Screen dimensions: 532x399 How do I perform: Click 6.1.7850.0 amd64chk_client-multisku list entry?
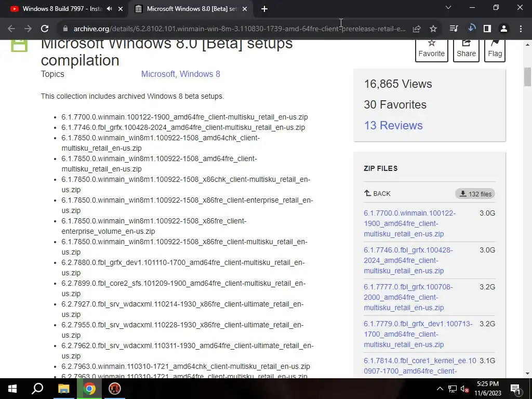pos(161,143)
